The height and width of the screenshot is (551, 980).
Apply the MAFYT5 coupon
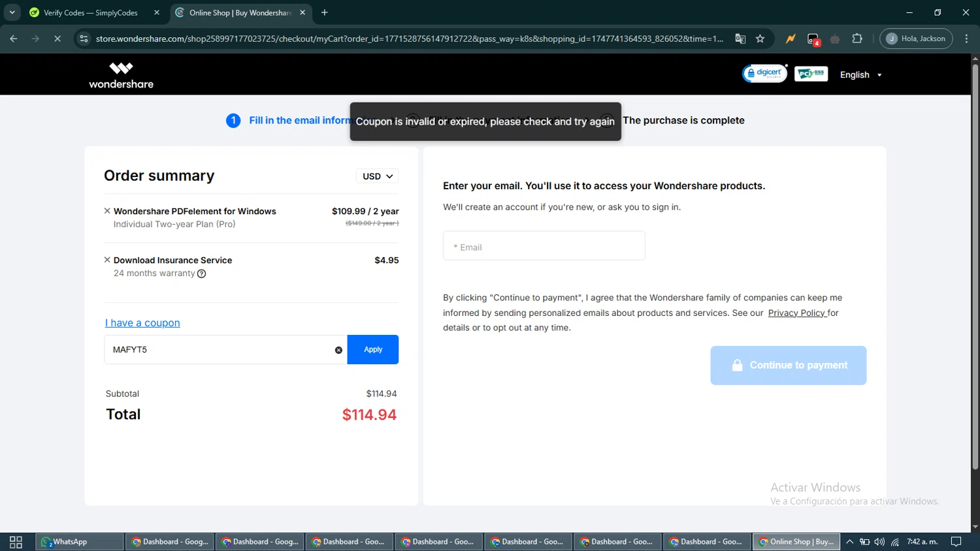pos(373,349)
